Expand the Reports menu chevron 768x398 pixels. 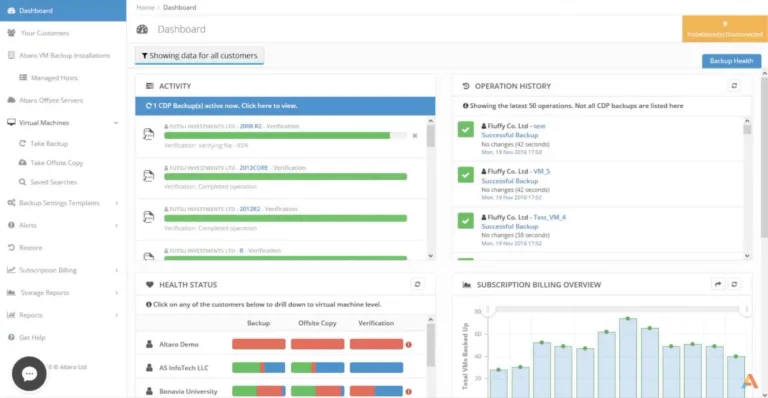click(x=117, y=315)
